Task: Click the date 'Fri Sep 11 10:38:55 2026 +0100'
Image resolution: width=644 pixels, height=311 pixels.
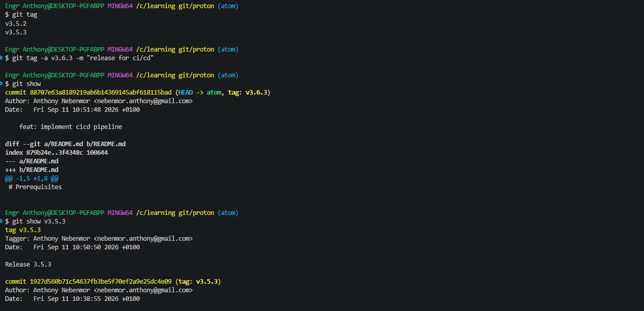Action: pos(86,299)
